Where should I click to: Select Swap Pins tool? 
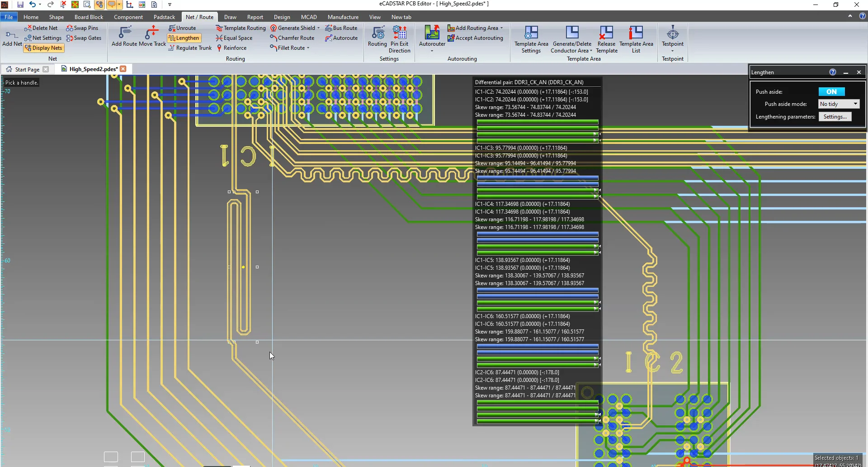pos(82,28)
